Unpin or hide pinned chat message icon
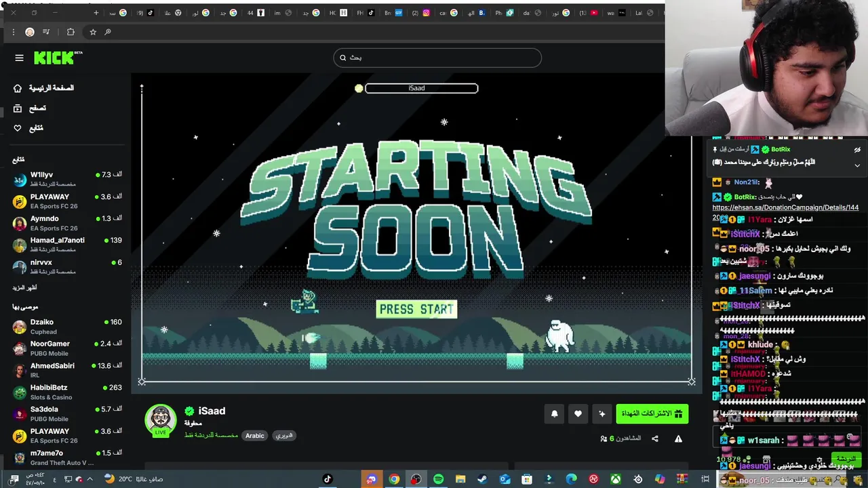Screen dimensions: 868x488 [x=857, y=150]
